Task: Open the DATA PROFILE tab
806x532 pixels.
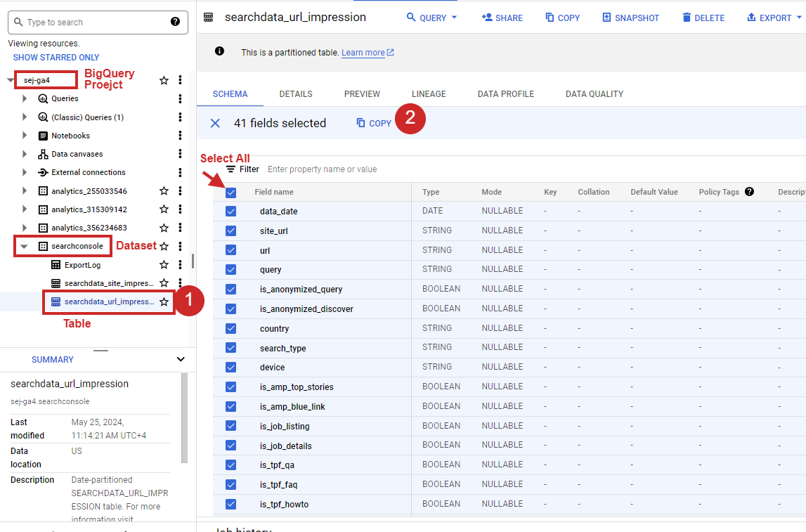Action: tap(505, 93)
